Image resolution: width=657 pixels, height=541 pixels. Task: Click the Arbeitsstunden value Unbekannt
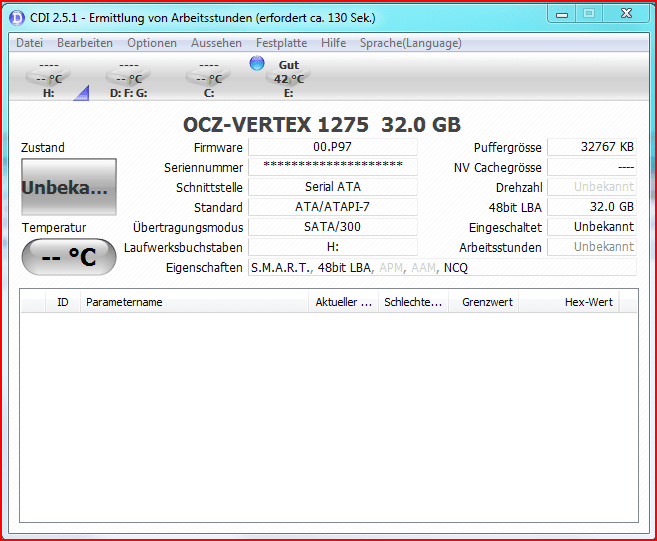pos(592,247)
